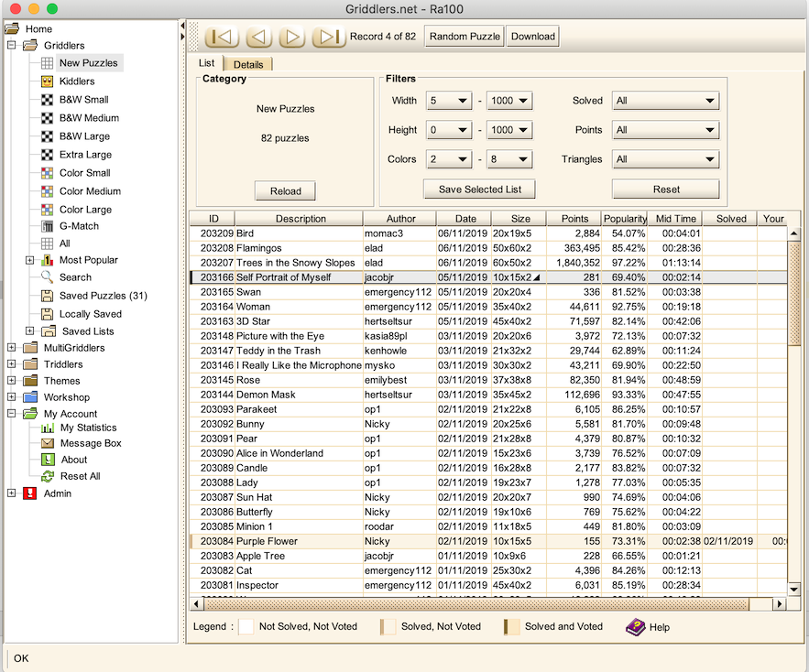Open the Triangles filter dropdown
The height and width of the screenshot is (672, 809).
pyautogui.click(x=665, y=159)
